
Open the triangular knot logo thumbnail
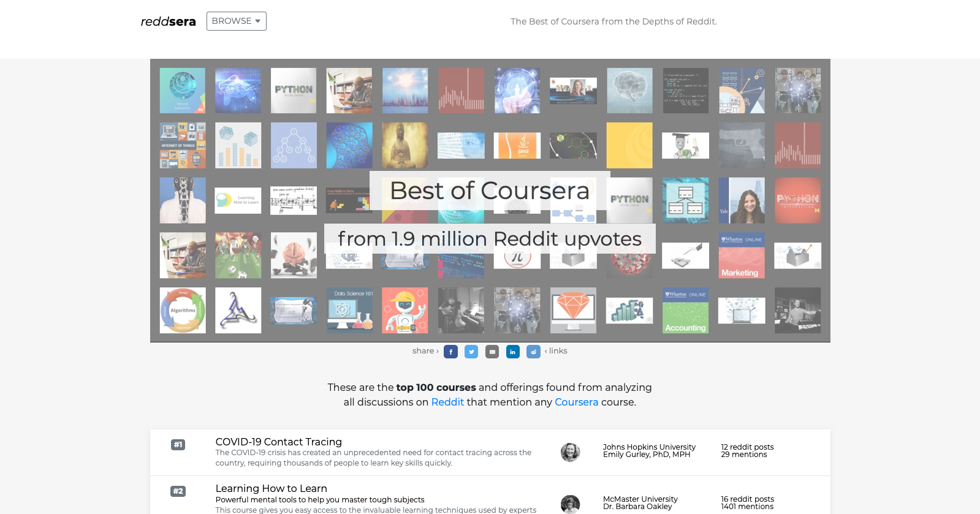pos(238,311)
